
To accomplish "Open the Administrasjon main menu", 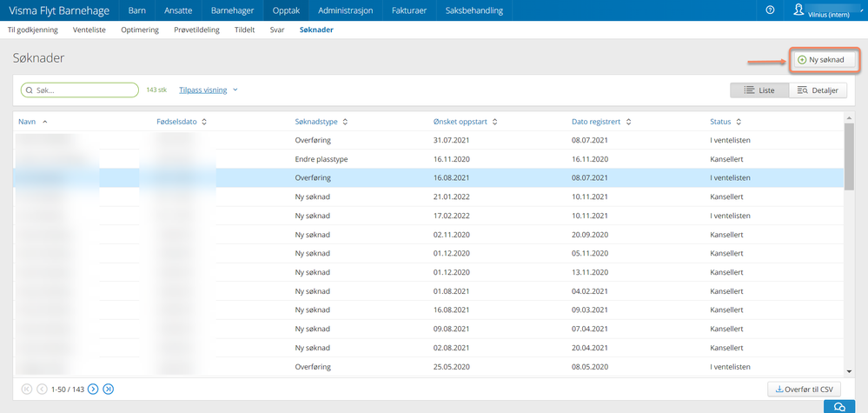I will click(346, 10).
